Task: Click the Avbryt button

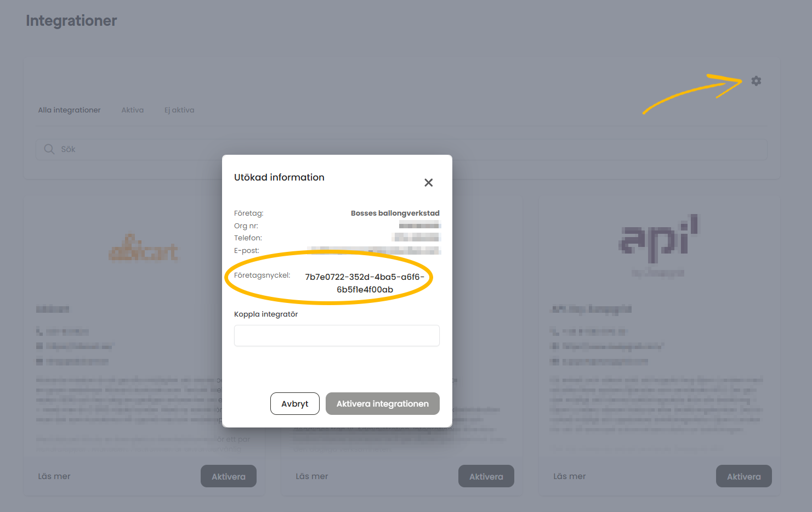Action: click(295, 404)
